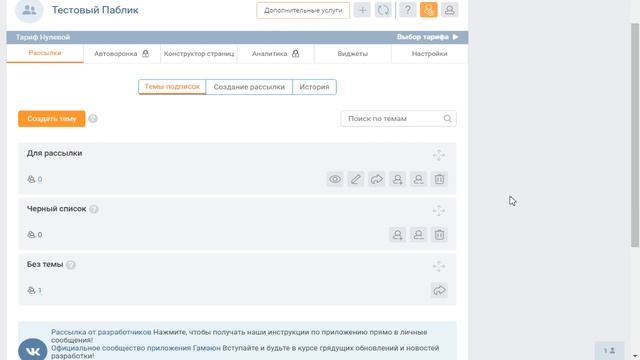Click the Тариф Нулевой label

click(43, 37)
